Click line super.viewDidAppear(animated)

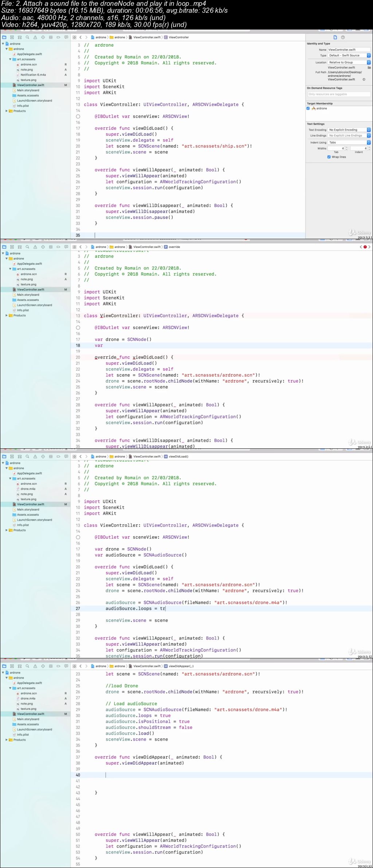pos(145,763)
